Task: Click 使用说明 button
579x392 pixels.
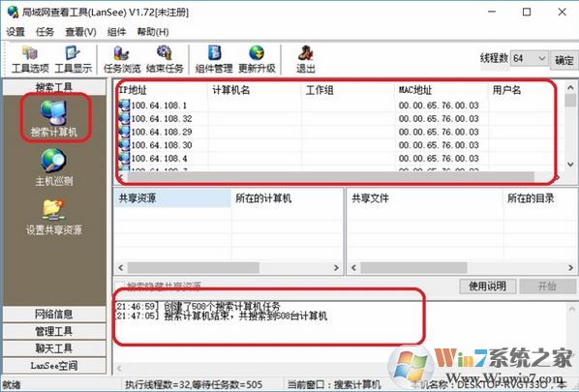Action: 487,286
